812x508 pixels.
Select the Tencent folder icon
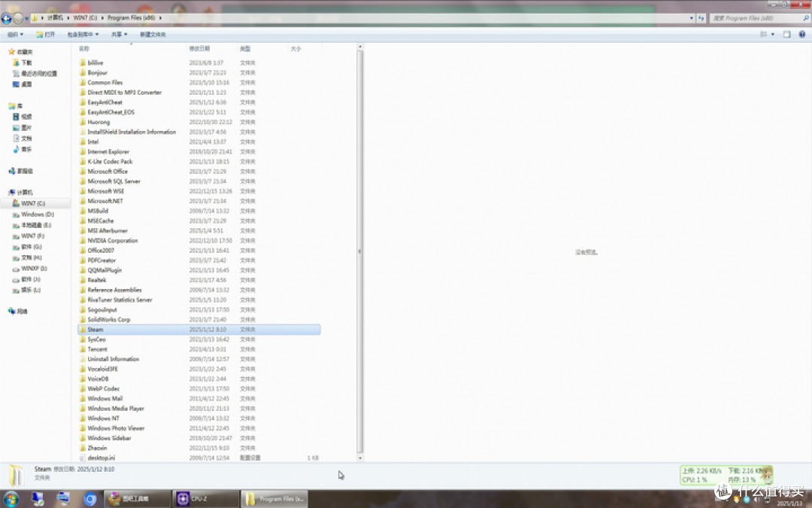click(83, 349)
